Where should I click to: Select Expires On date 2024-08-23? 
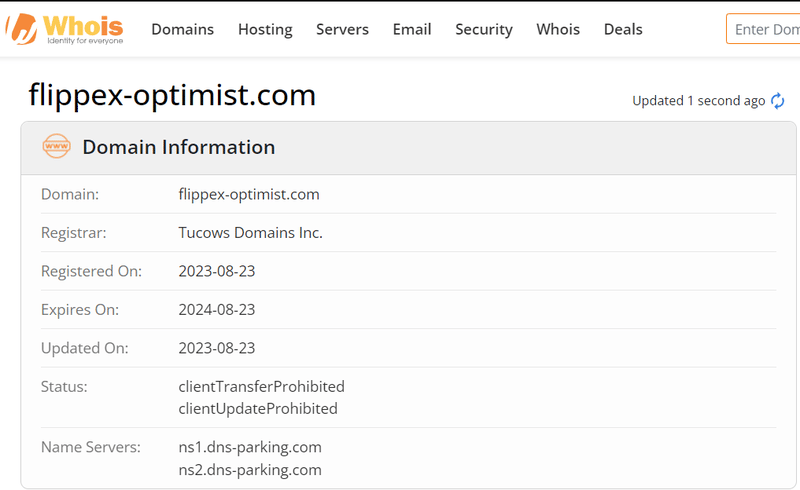click(217, 309)
